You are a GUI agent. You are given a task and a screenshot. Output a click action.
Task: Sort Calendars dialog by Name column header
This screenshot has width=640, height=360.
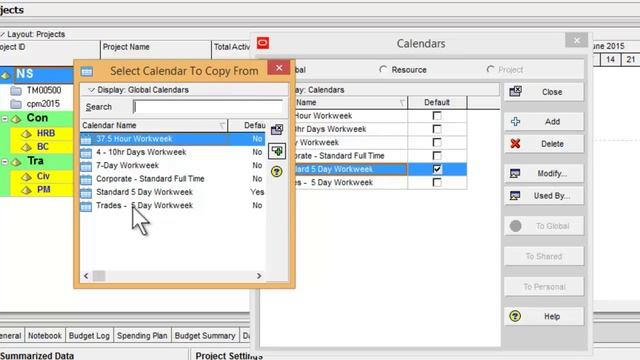[351, 102]
